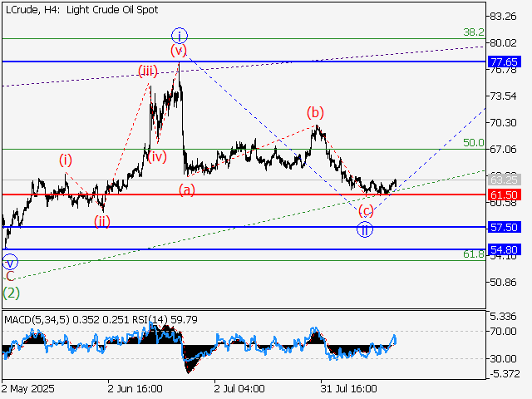
Task: Click the 2 Jun 16:00 time axis label
Action: [133, 389]
